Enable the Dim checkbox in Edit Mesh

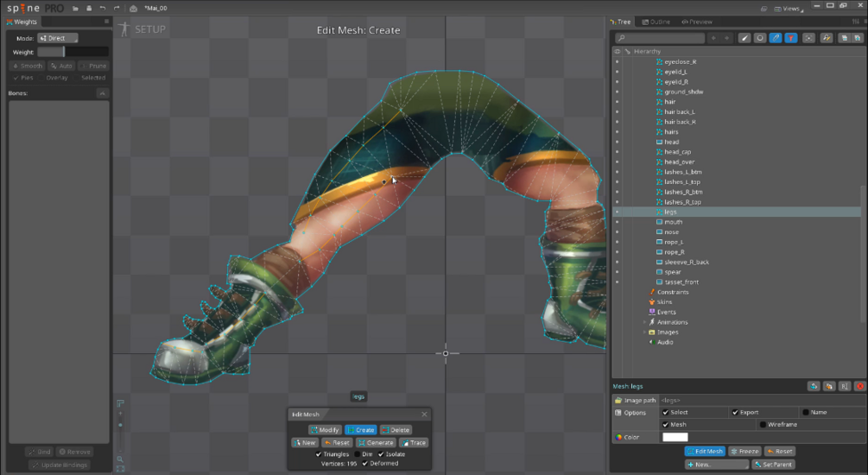[x=357, y=454]
